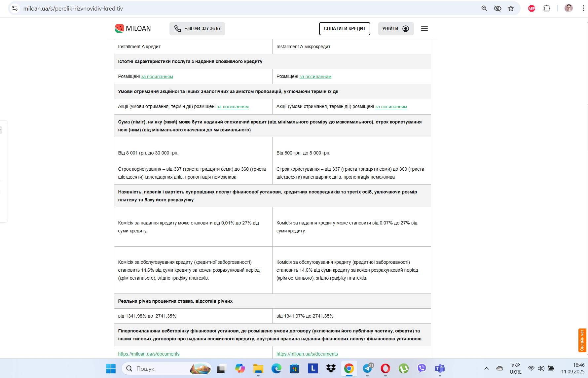Open Task View on the taskbar

tap(221, 368)
